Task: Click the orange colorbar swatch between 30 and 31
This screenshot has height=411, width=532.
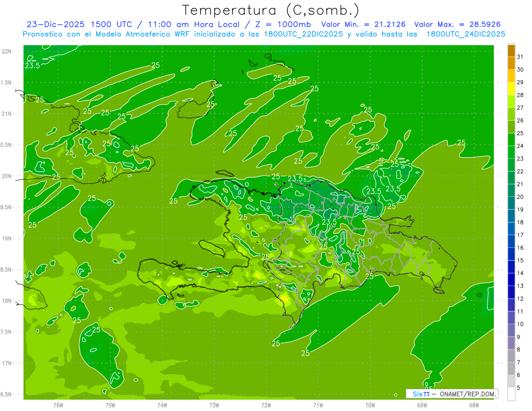Action: point(511,63)
